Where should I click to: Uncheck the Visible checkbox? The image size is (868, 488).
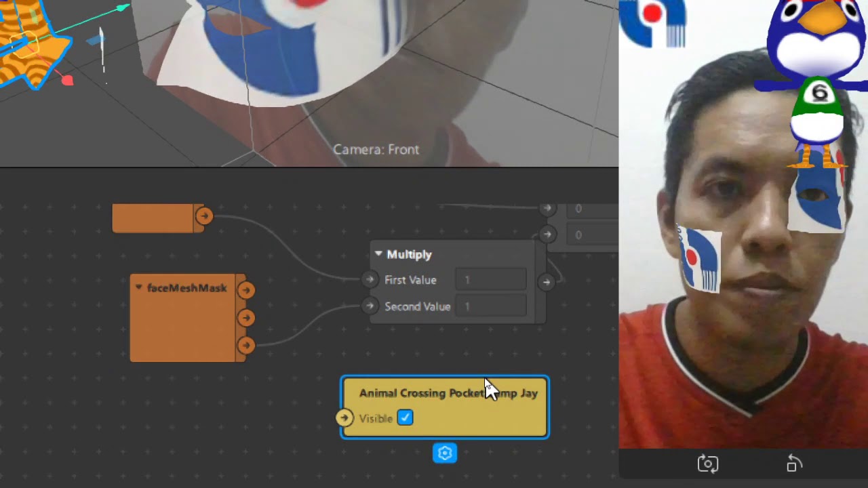pos(405,418)
